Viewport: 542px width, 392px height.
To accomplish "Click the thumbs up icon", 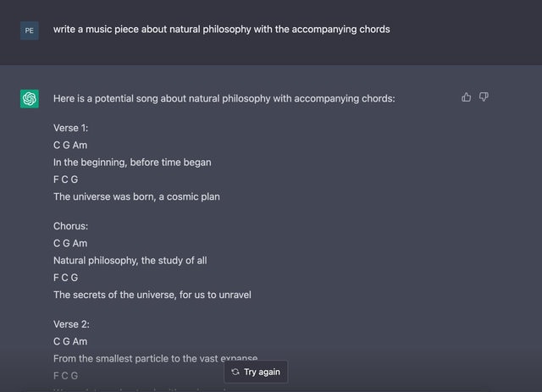I will point(466,97).
